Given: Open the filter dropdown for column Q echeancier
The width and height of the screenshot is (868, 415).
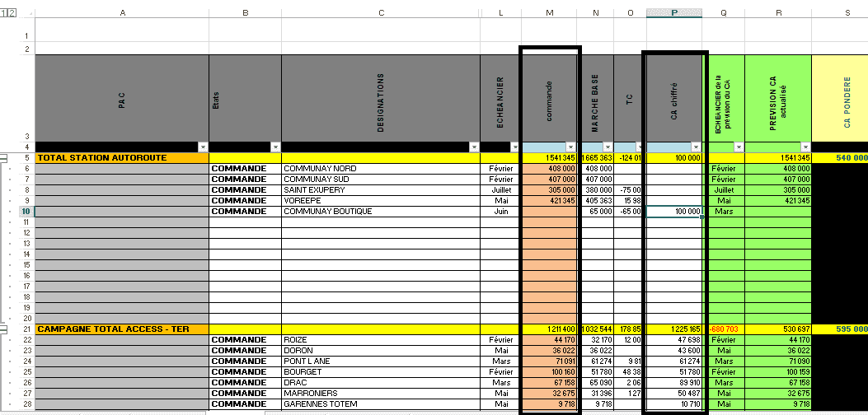Looking at the screenshot, I should click(x=739, y=147).
